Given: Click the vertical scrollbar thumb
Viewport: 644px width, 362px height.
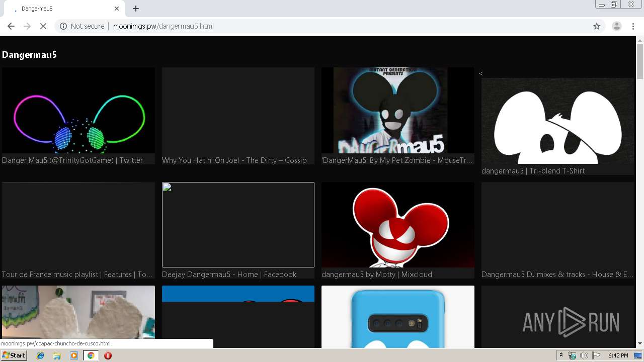Looking at the screenshot, I should point(640,62).
